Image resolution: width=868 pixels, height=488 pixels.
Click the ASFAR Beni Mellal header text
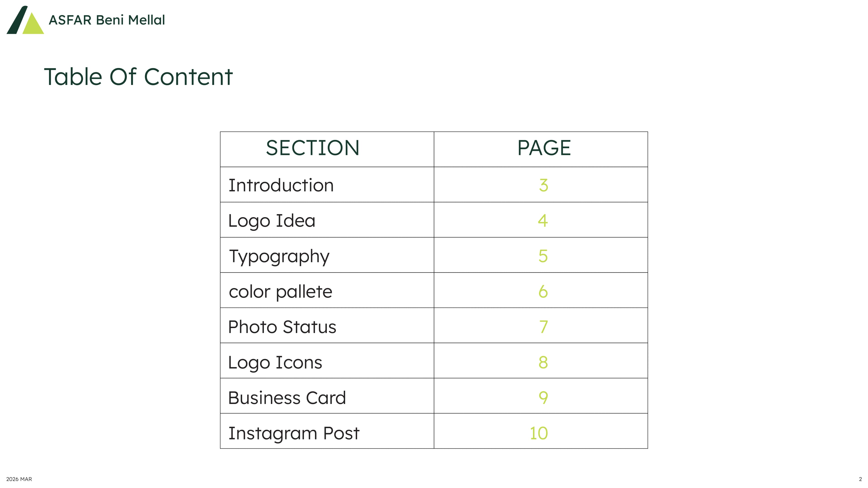[107, 20]
